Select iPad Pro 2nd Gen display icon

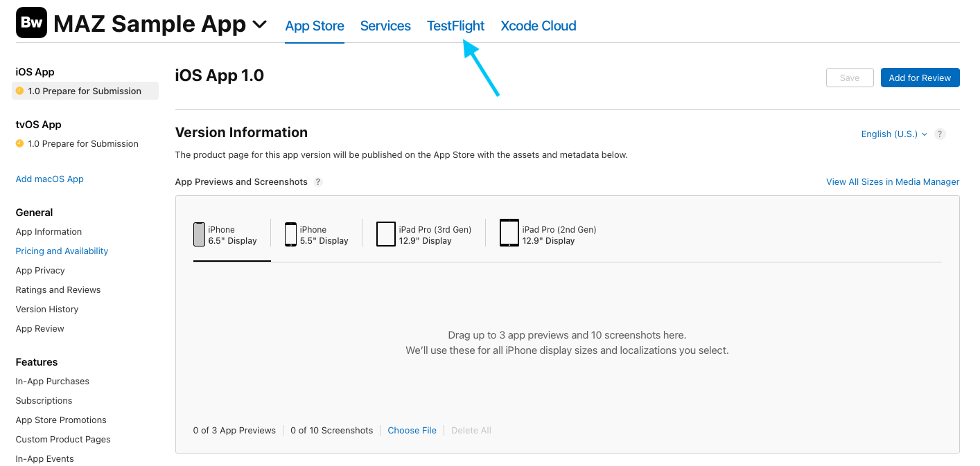509,233
